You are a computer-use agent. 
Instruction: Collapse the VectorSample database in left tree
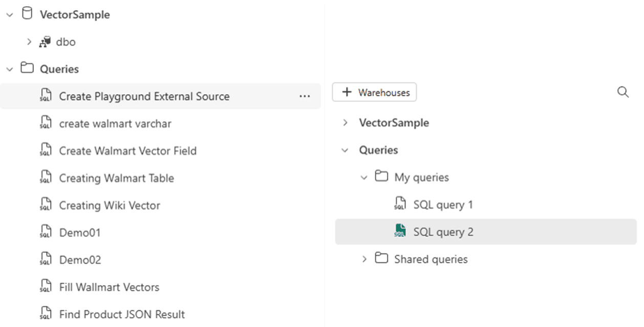click(9, 15)
